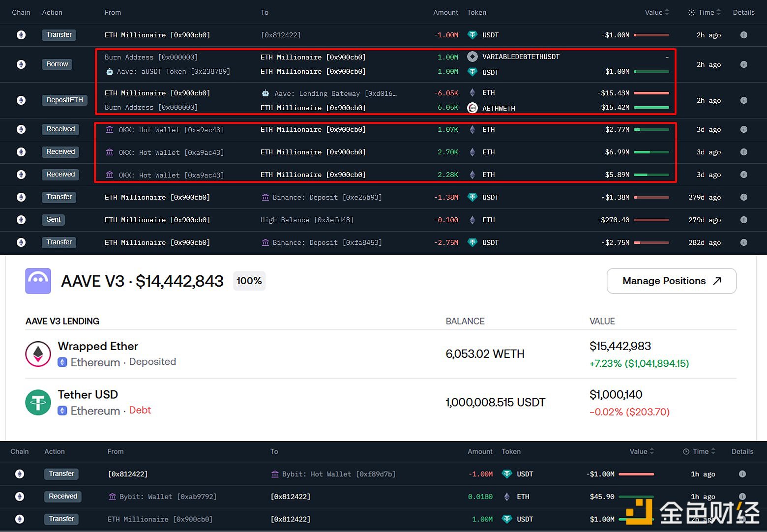The width and height of the screenshot is (767, 532).
Task: Click Transfer tag in Bybit Hot Wallet row
Action: [x=61, y=474]
